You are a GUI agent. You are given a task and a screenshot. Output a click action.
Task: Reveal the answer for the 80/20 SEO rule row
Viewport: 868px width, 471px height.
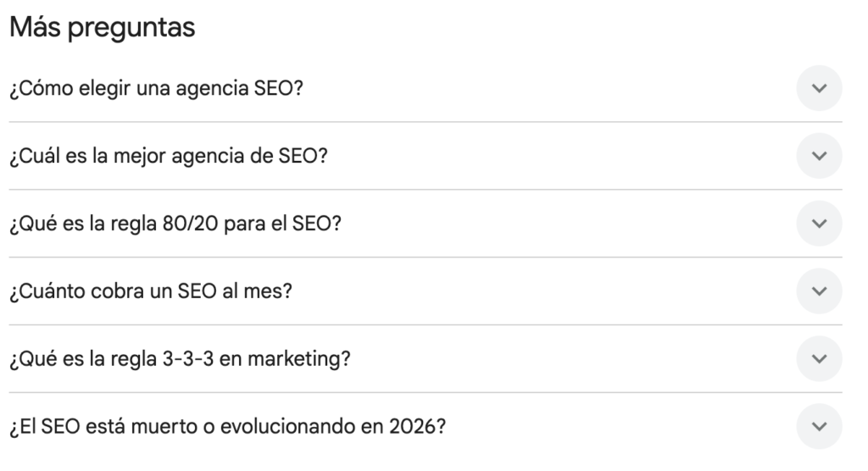(x=509, y=224)
